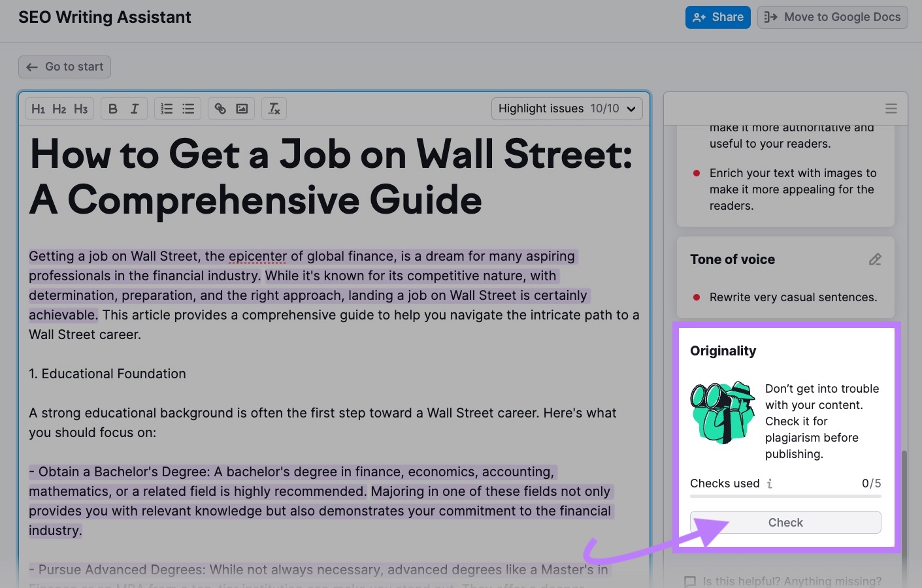
Task: Apply Heading 3 style
Action: pos(80,108)
